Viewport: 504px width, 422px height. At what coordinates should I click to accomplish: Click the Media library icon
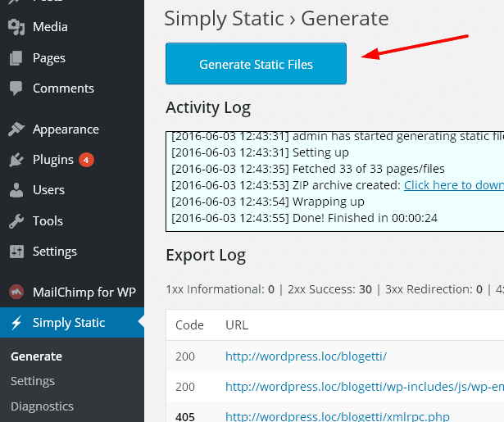[16, 28]
